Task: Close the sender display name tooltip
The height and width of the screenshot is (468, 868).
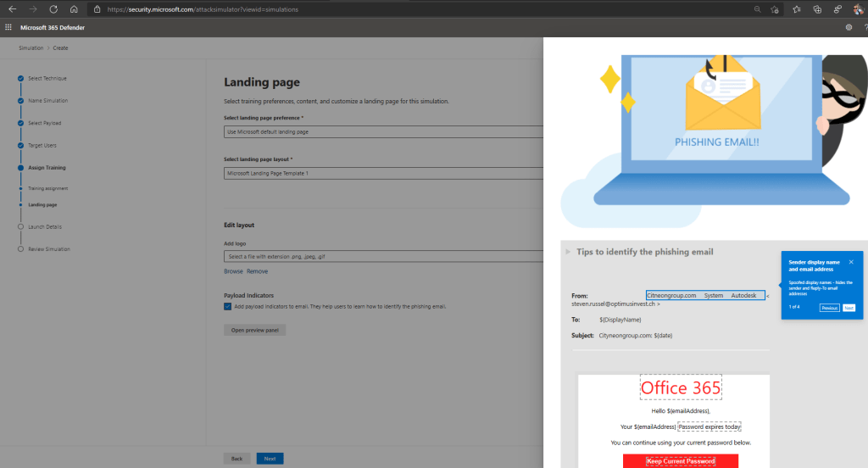Action: point(851,262)
